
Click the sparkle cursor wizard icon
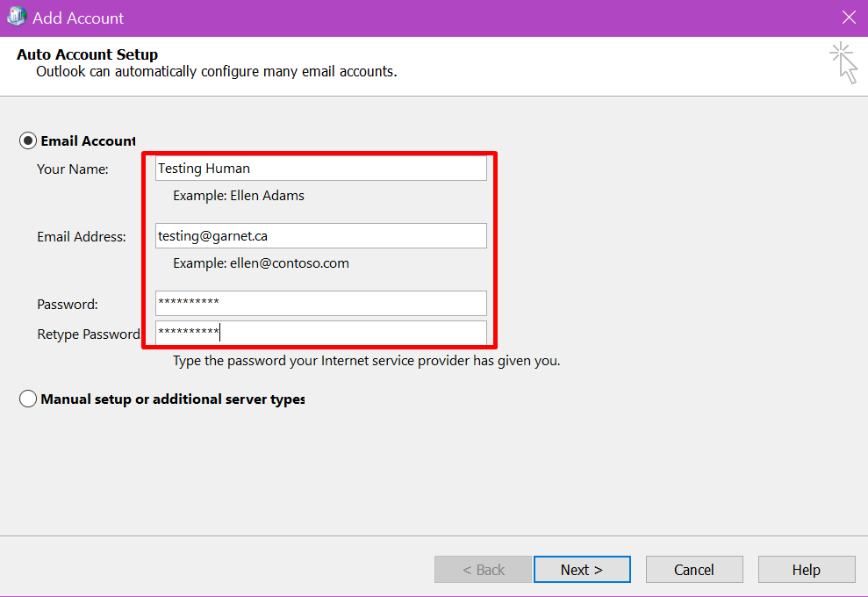pyautogui.click(x=843, y=62)
